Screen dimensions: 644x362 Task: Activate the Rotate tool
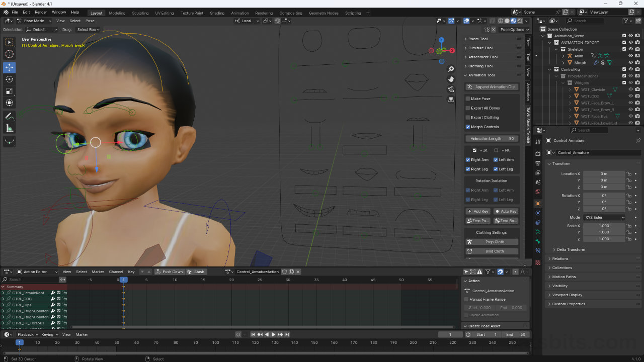click(x=10, y=79)
